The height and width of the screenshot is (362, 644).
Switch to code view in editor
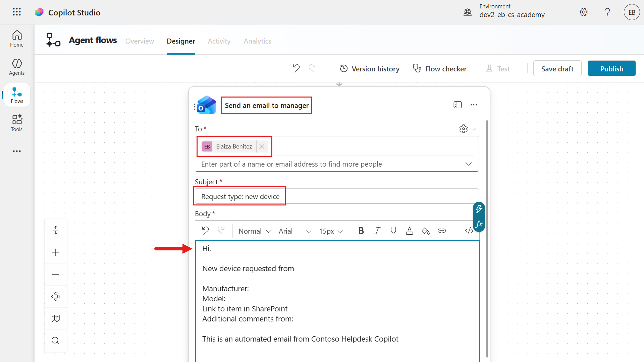[x=469, y=231]
